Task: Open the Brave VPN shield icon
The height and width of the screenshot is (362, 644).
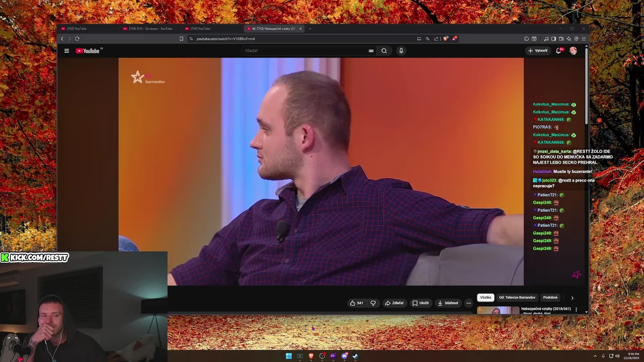Action: pyautogui.click(x=576, y=39)
